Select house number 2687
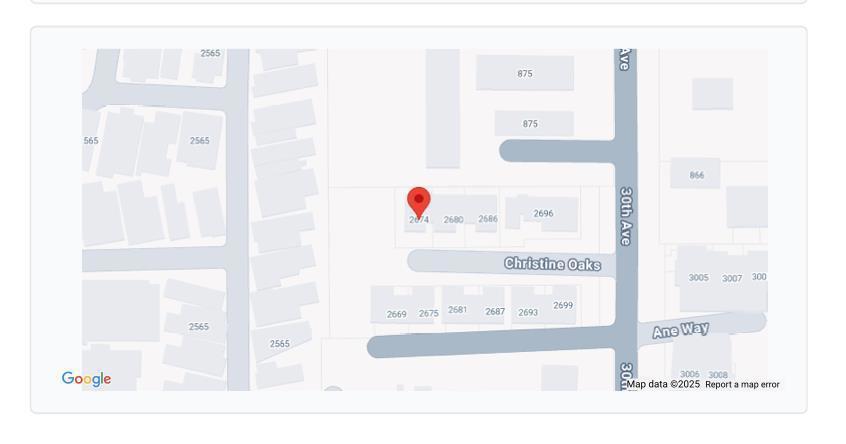 [495, 311]
